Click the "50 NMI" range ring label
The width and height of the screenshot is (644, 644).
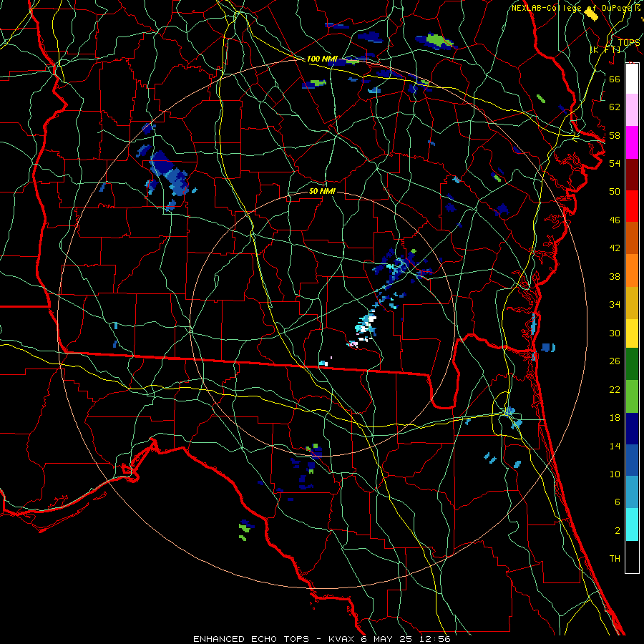click(x=322, y=191)
